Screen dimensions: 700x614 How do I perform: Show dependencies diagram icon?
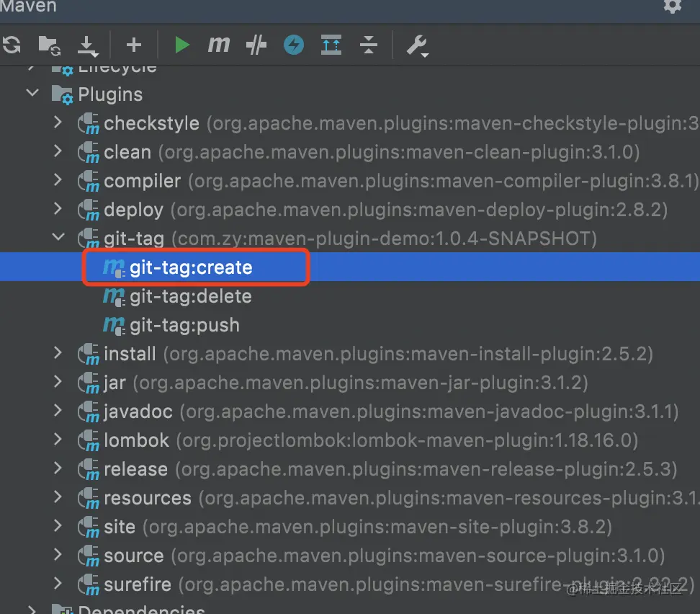[x=331, y=45]
